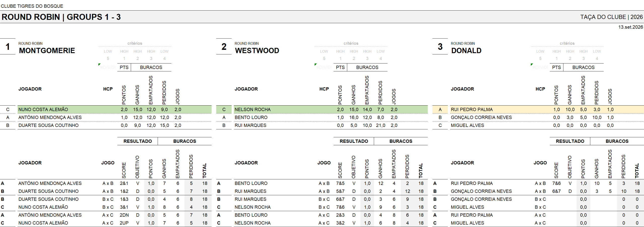Click the PTS header in group 1 criteria
The image size is (644, 227).
(x=124, y=67)
